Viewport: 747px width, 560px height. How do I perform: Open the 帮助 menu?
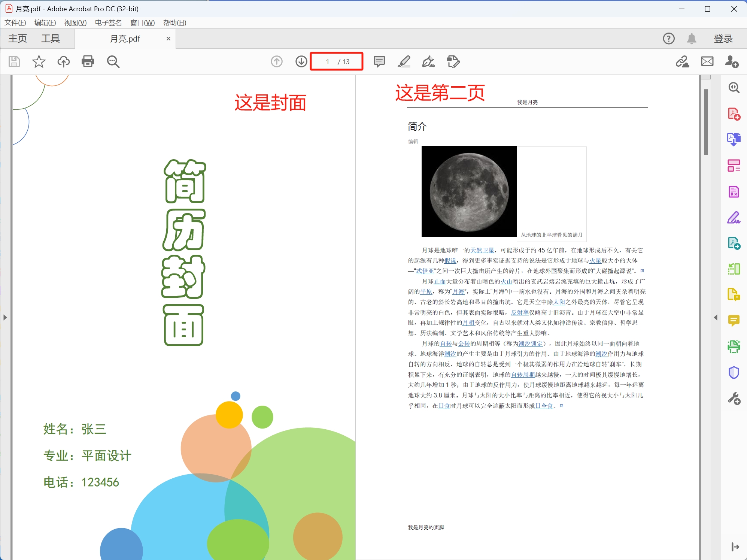[x=174, y=22]
